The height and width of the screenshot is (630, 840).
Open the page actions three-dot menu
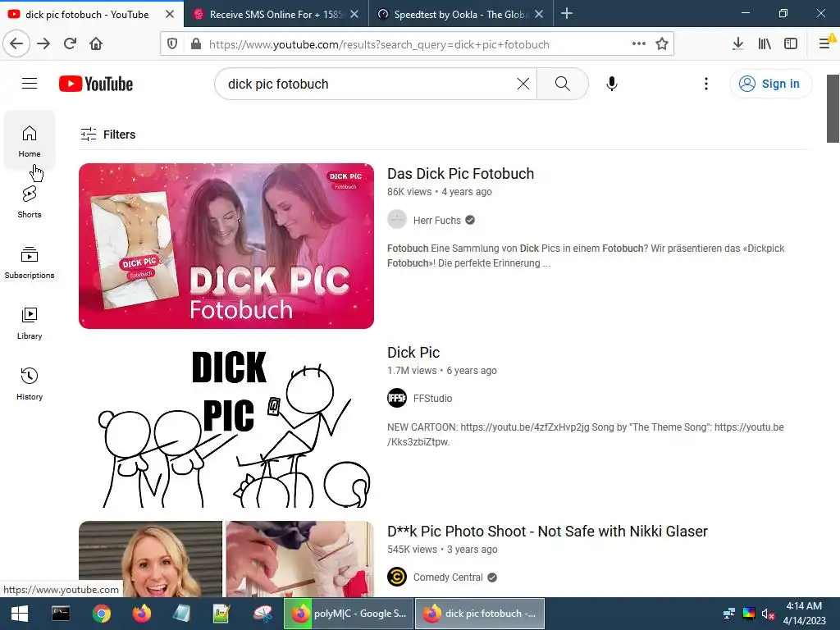(638, 44)
